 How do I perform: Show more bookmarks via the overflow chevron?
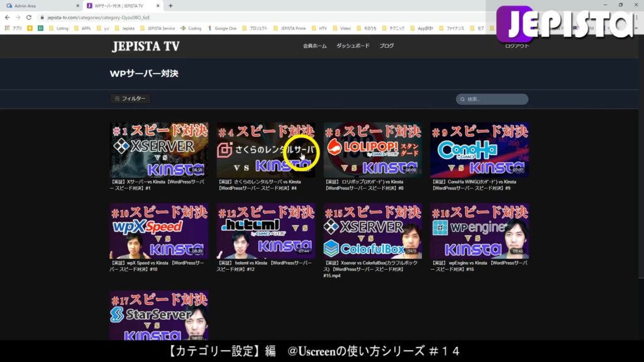pyautogui.click(x=637, y=28)
